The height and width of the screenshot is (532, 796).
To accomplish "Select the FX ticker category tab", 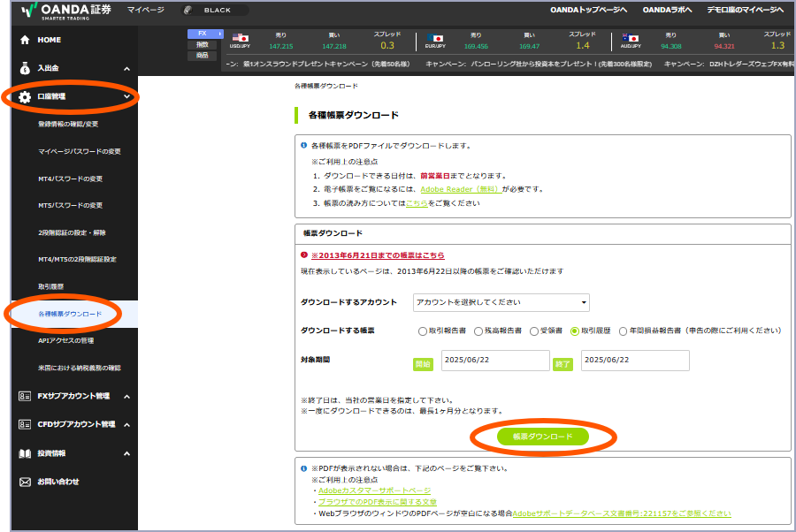I will point(205,34).
